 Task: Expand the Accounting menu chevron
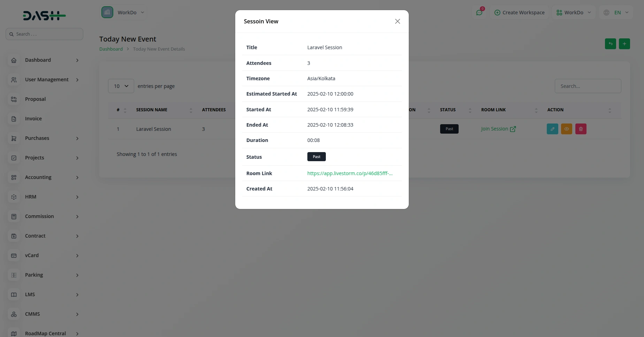coord(77,178)
